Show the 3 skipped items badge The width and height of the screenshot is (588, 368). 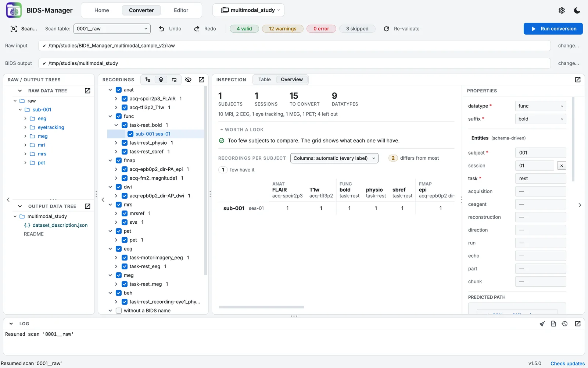point(357,29)
